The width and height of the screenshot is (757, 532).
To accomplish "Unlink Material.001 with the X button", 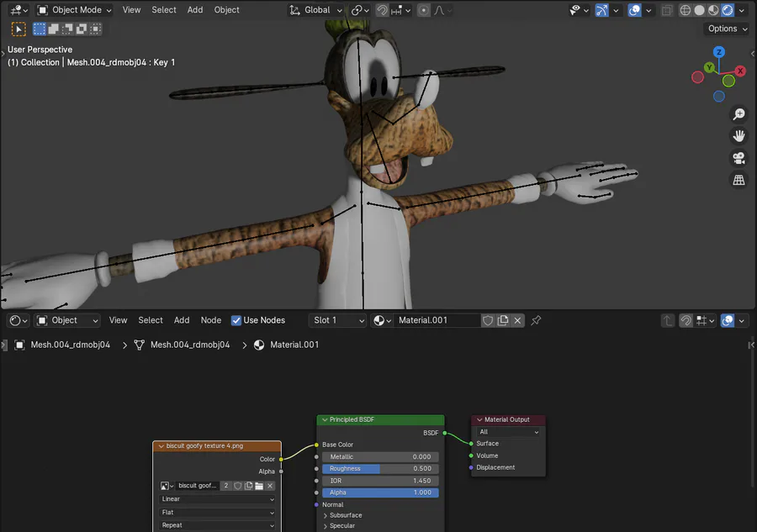I will (x=517, y=320).
